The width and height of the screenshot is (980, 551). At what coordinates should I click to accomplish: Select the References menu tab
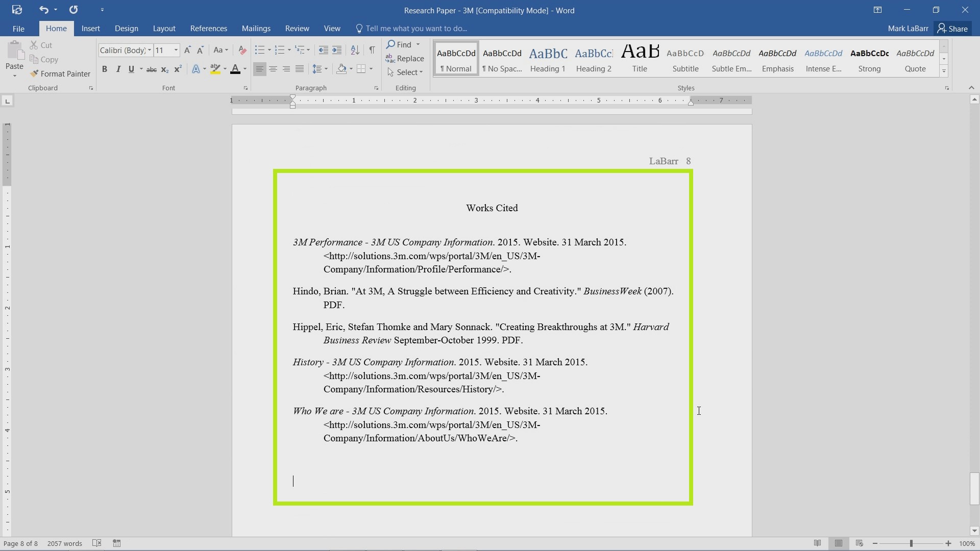click(x=208, y=28)
